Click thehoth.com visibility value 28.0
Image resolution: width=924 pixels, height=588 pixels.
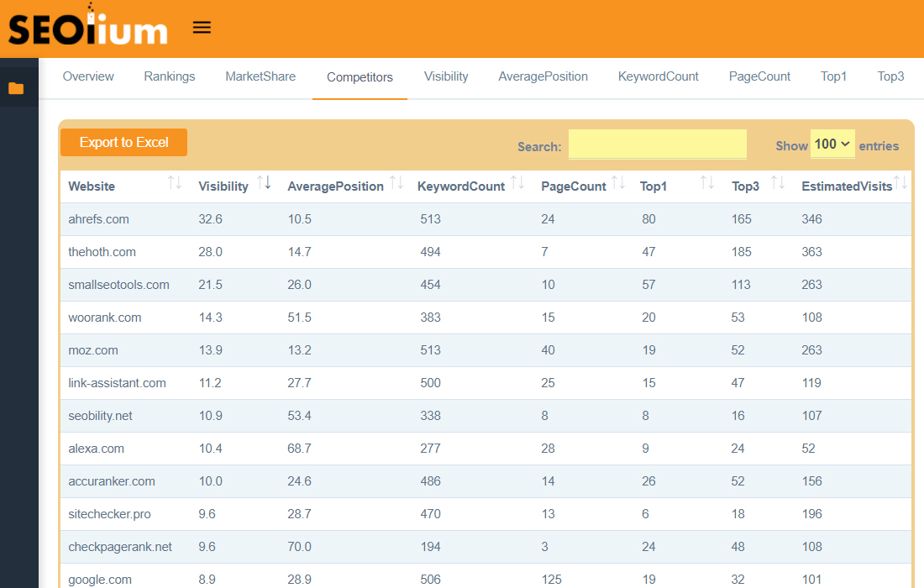click(210, 252)
